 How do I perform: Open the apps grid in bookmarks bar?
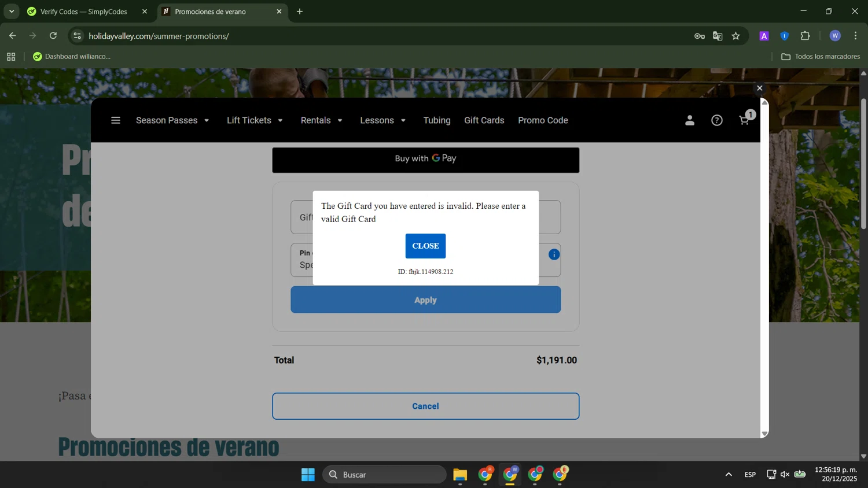(11, 57)
